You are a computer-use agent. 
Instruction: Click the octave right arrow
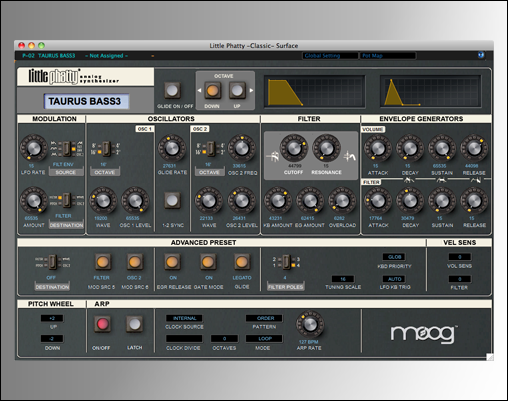[251, 90]
